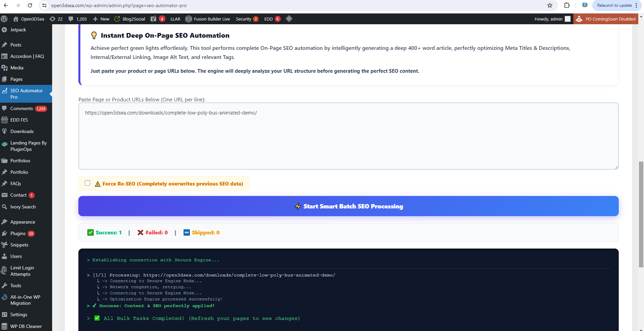Click the browser back arrow
644x331 pixels.
click(x=6, y=5)
